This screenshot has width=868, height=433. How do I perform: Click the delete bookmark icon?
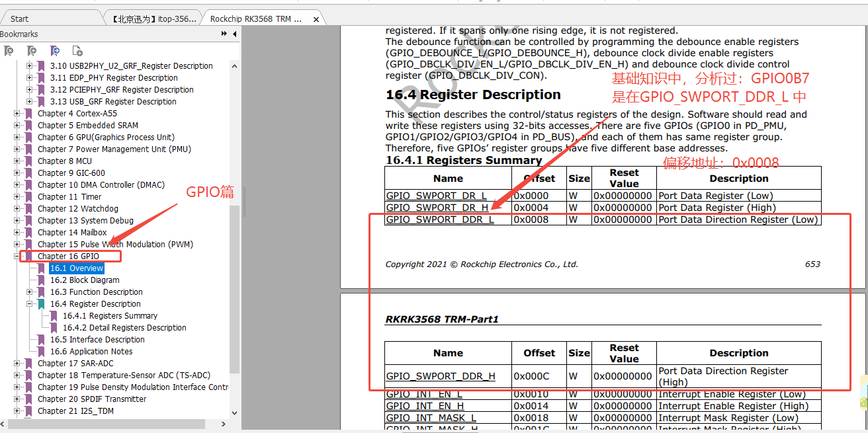[9, 50]
